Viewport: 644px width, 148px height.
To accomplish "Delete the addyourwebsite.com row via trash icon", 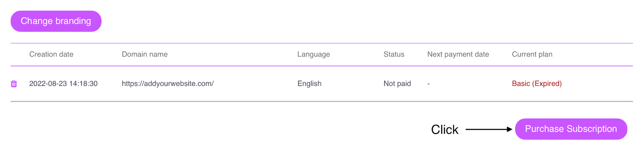I will (x=14, y=83).
